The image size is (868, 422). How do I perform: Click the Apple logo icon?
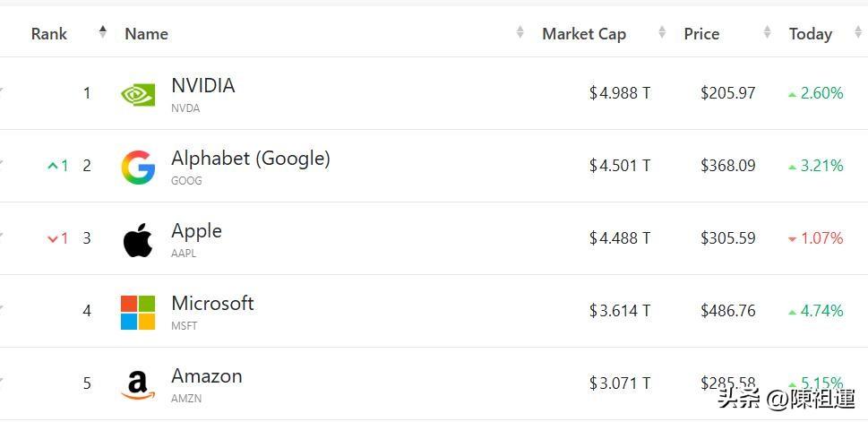click(x=138, y=240)
